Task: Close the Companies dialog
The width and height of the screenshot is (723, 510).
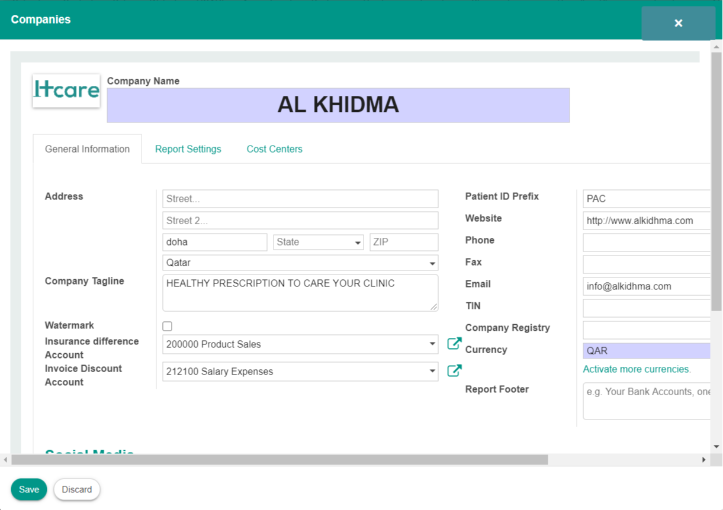Action: click(x=678, y=23)
